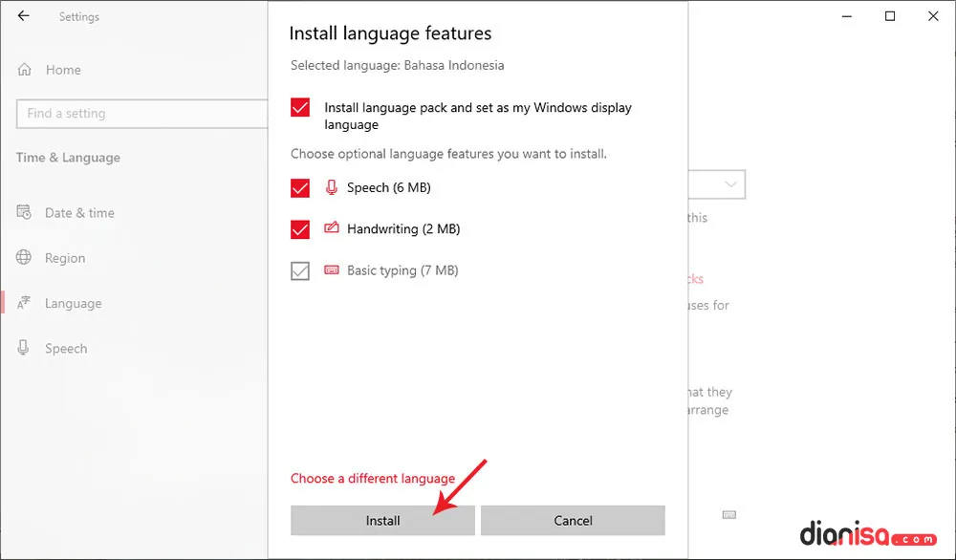
Task: Disable the Speech (6 MB) feature checkbox
Action: pyautogui.click(x=299, y=187)
